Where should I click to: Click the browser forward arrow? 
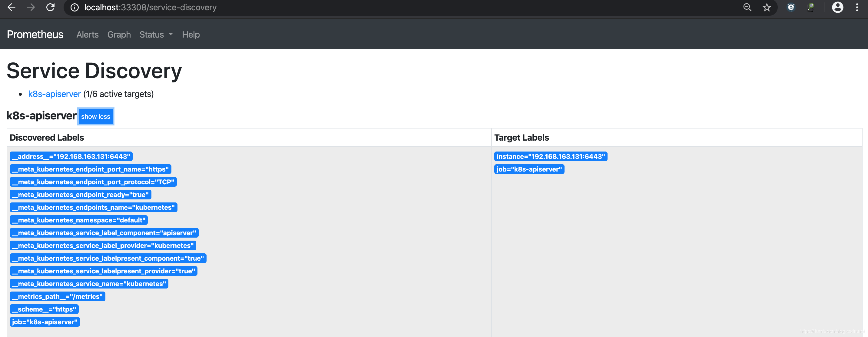pos(31,7)
